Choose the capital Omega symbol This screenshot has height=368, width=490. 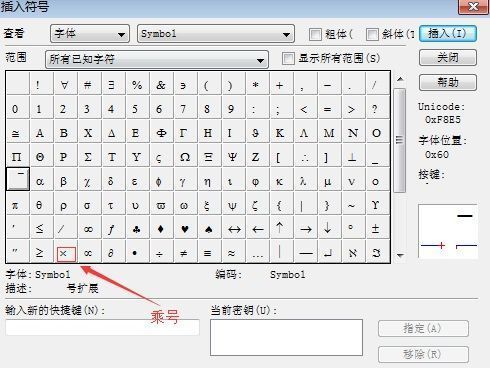click(x=185, y=157)
